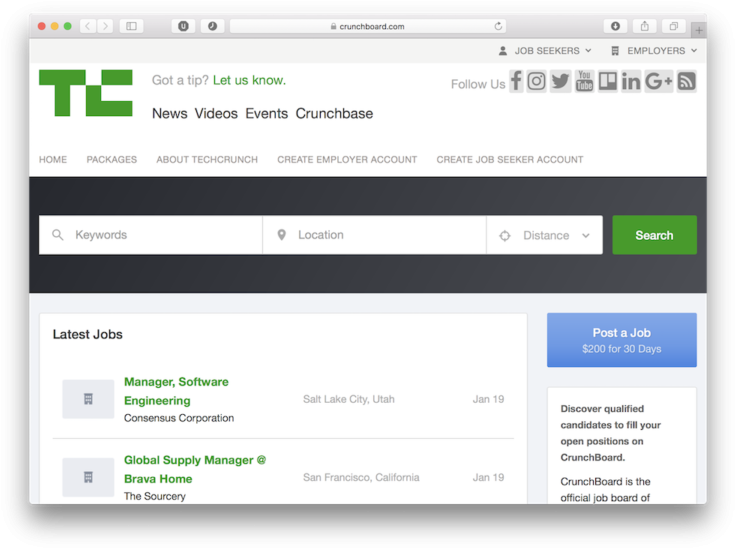Screen dimensions: 735x548
Task: Open TechCrunch Flipboard icon
Action: pos(608,81)
